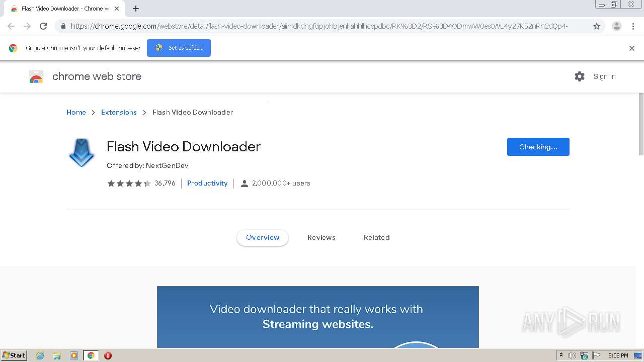Show hidden tray icons arrow
The width and height of the screenshot is (644, 362).
coord(561,355)
